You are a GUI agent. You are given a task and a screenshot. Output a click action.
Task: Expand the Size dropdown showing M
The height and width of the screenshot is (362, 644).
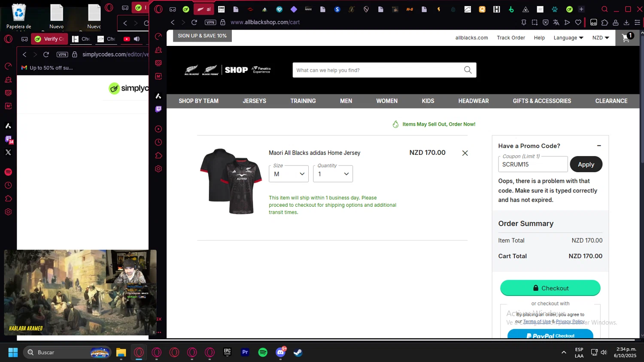[289, 174]
